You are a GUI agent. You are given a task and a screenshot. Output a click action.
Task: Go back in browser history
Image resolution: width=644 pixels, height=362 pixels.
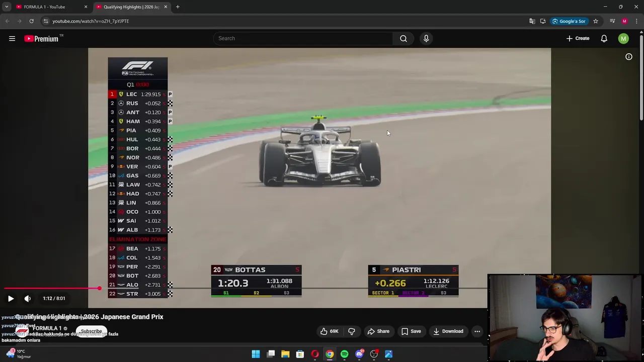(x=7, y=21)
